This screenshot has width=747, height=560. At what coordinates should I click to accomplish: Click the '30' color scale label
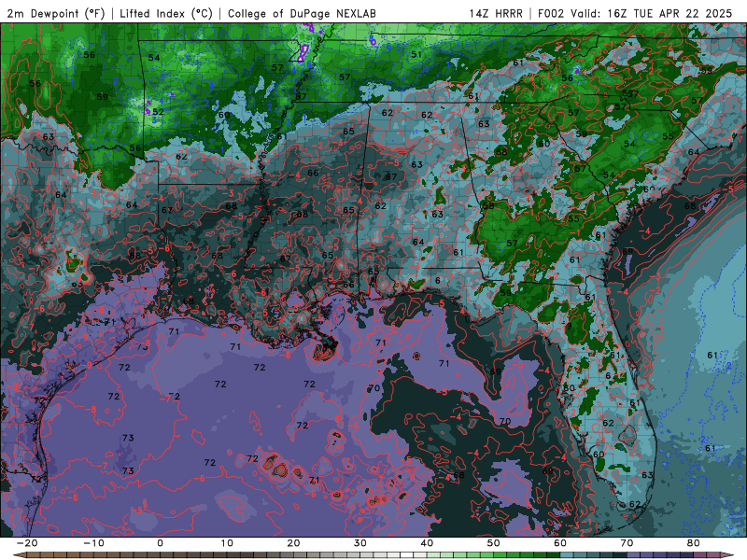point(360,543)
